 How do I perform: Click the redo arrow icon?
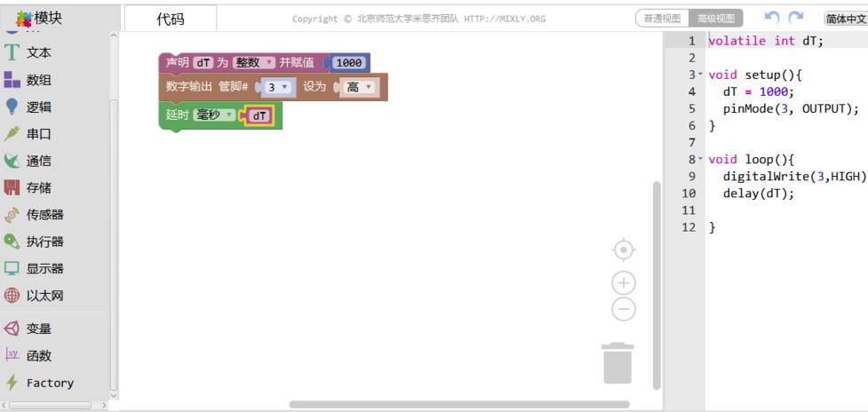point(795,18)
